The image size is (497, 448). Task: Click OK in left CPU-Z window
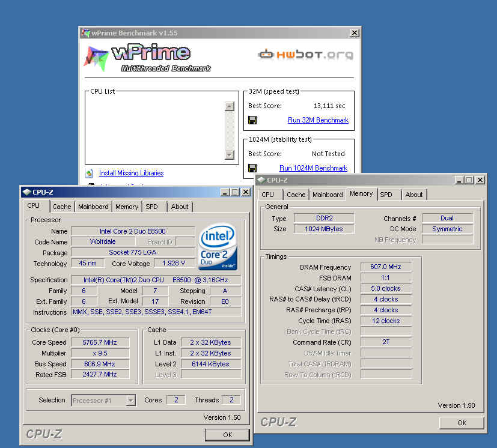pos(227,435)
